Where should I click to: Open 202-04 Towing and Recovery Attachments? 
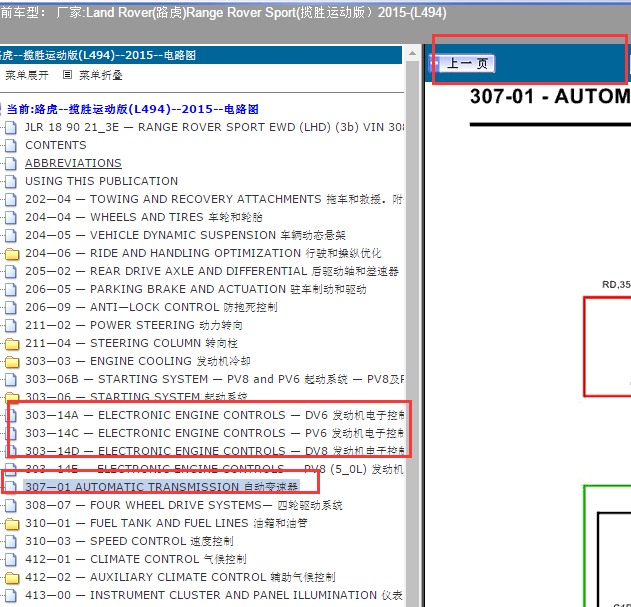click(x=214, y=199)
